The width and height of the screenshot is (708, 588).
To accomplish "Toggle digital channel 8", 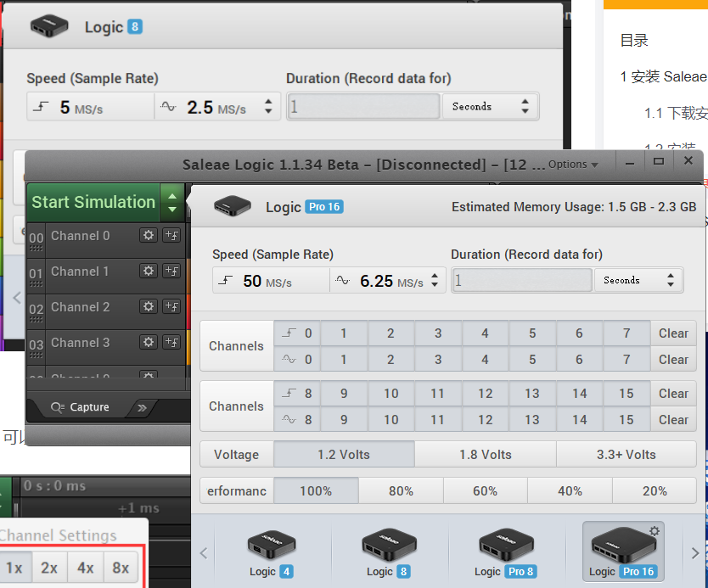I will pyautogui.click(x=297, y=394).
